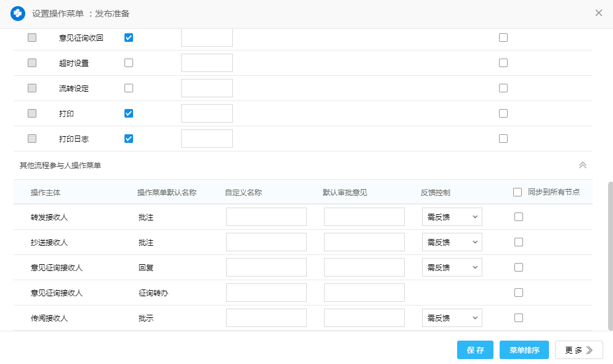The height and width of the screenshot is (364, 613).
Task: Click the 菜单排序 button
Action: point(524,350)
